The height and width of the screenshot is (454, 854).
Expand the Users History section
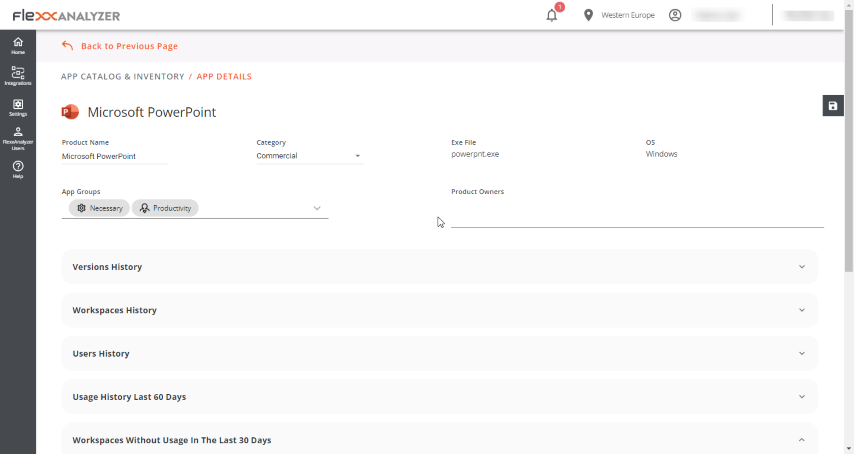click(x=440, y=353)
